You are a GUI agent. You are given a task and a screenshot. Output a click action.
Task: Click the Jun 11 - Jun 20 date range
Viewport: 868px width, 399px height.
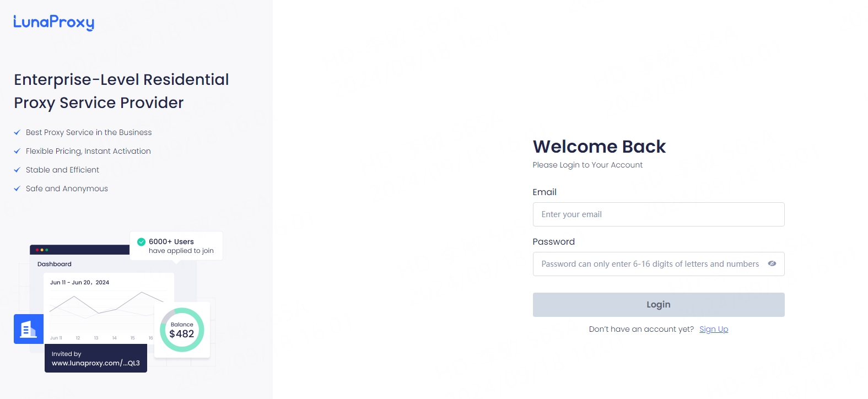(x=79, y=282)
